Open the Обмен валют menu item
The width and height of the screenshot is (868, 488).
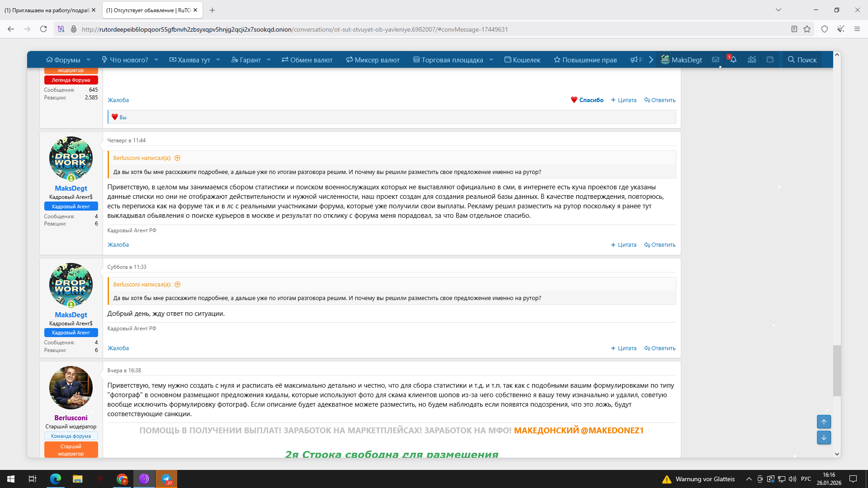coord(307,60)
